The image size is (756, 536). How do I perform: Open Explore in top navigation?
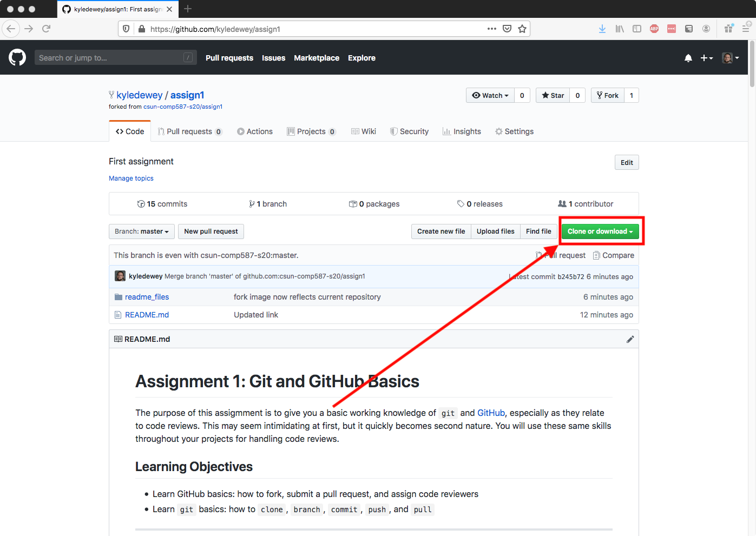[361, 58]
